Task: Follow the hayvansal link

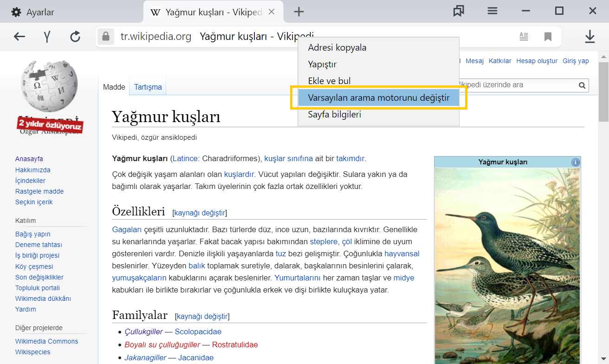Action: click(x=402, y=253)
